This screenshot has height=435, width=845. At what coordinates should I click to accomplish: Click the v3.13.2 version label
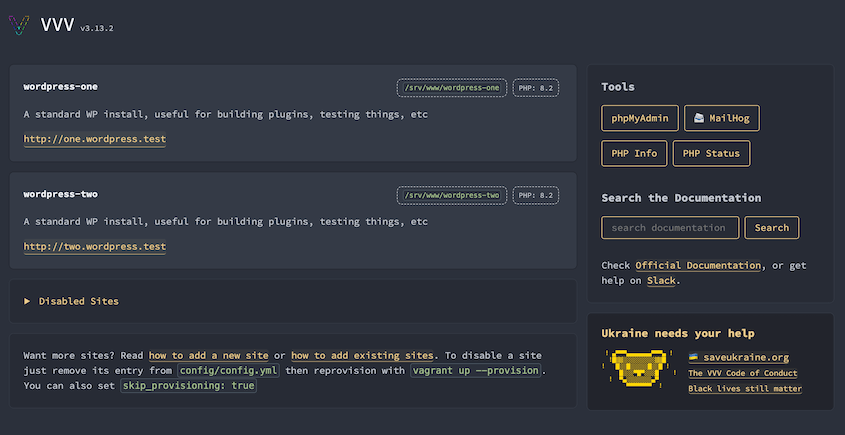pyautogui.click(x=96, y=29)
